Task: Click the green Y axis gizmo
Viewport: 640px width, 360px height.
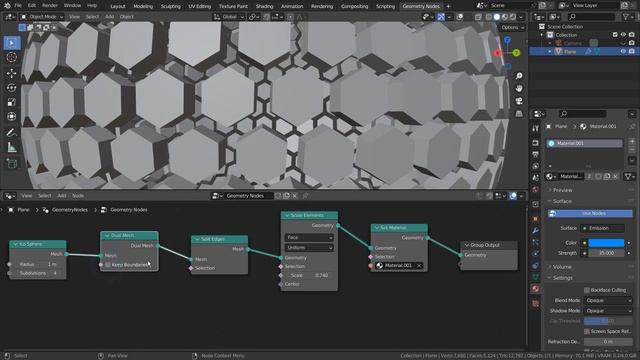Action: 516,53
